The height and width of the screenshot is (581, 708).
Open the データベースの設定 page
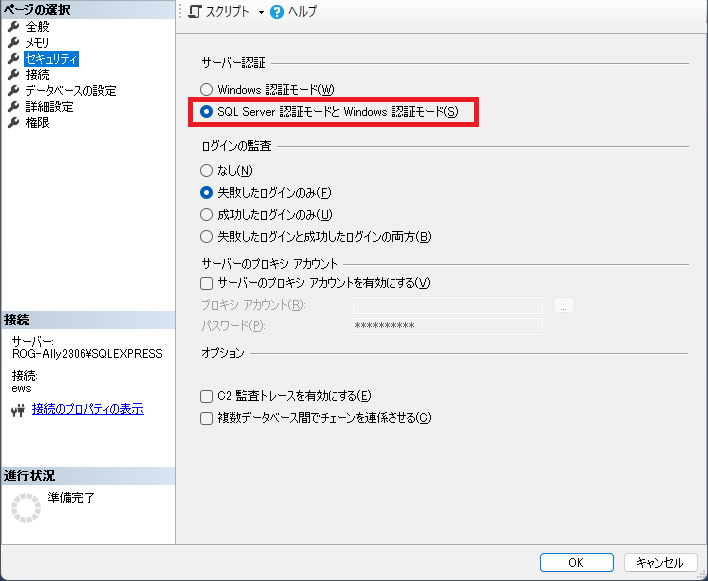click(x=71, y=91)
